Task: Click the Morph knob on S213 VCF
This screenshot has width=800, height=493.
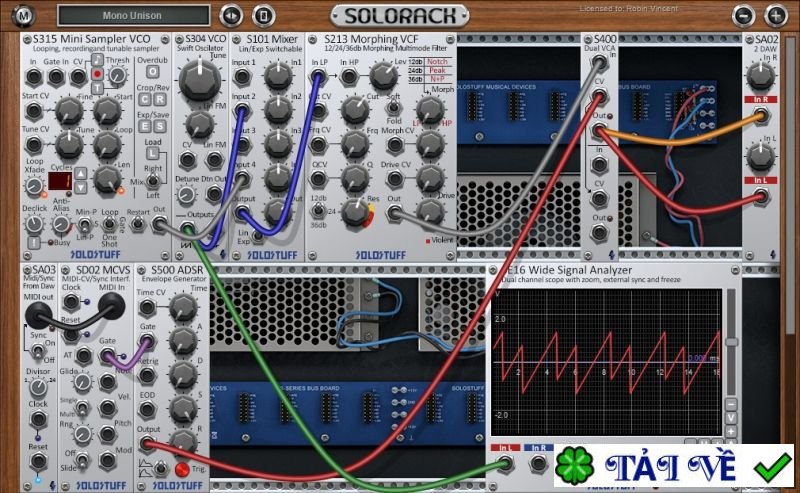Action: (431, 109)
